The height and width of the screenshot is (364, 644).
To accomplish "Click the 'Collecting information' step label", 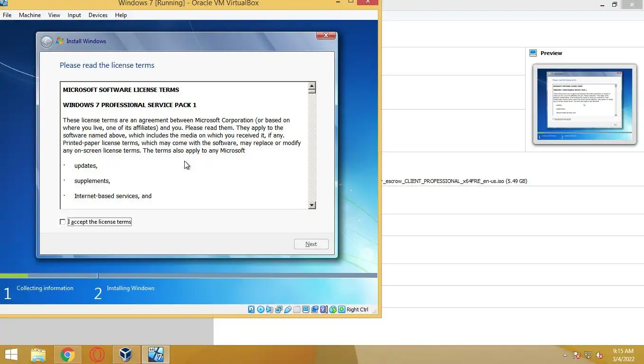I will tap(45, 288).
